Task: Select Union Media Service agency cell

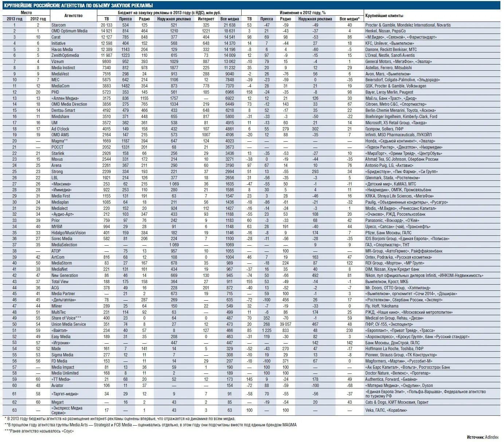Action: (x=69, y=324)
